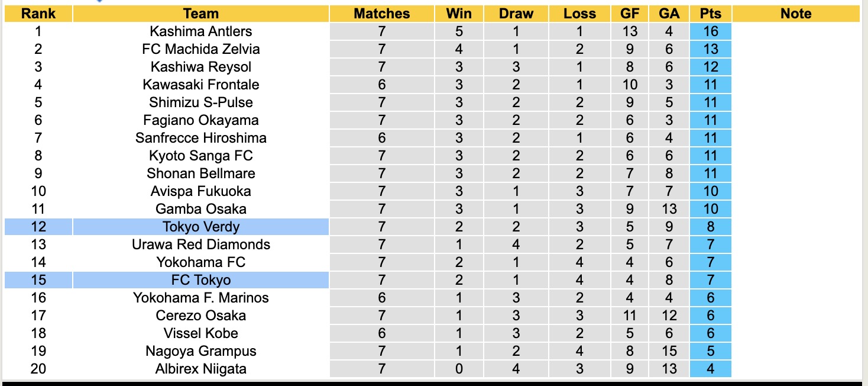Open the Kawasaki Frontale team entry
Viewport: 868px width, 386px height.
(201, 85)
